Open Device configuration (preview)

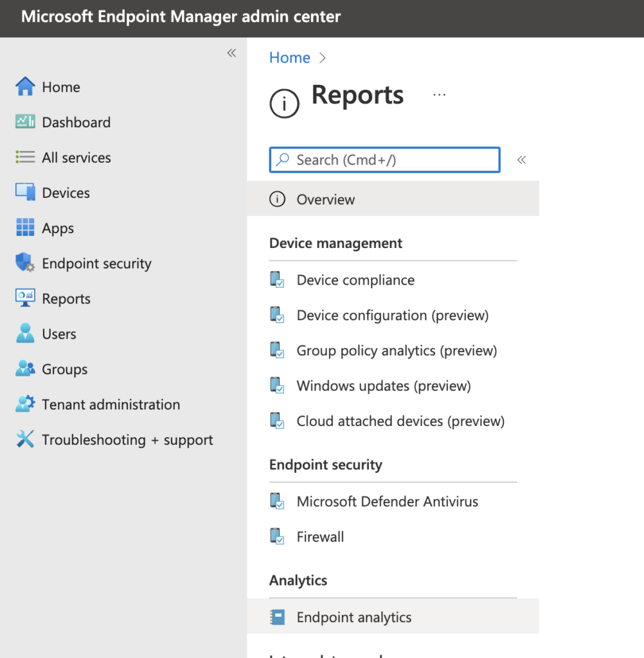coord(393,315)
